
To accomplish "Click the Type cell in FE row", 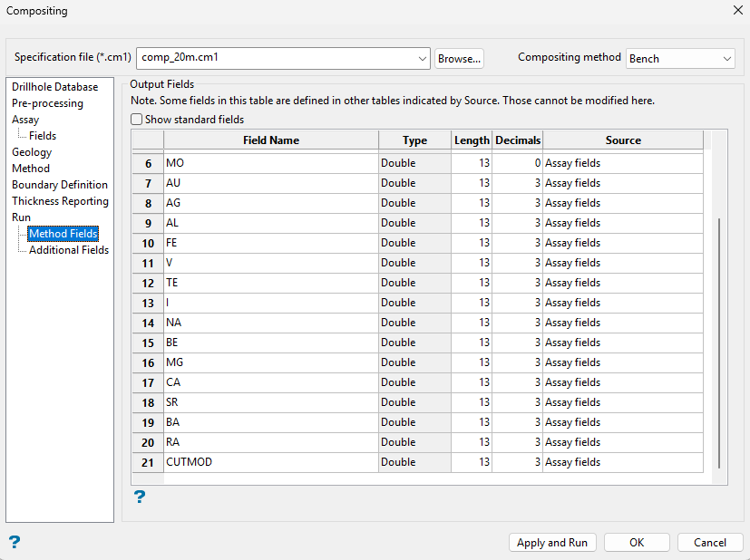I will pos(414,243).
